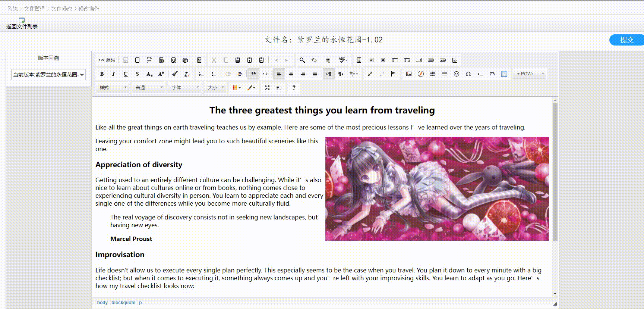
Task: Toggle strikethrough formatting
Action: [138, 74]
